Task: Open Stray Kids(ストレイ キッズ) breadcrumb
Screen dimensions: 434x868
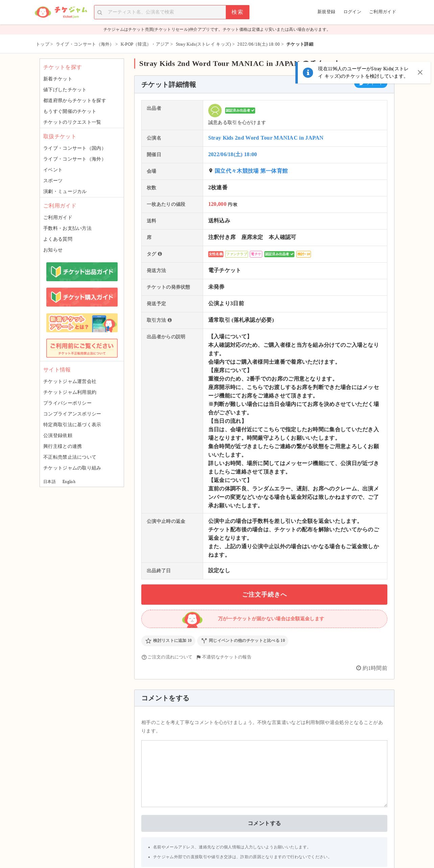Action: (x=203, y=44)
